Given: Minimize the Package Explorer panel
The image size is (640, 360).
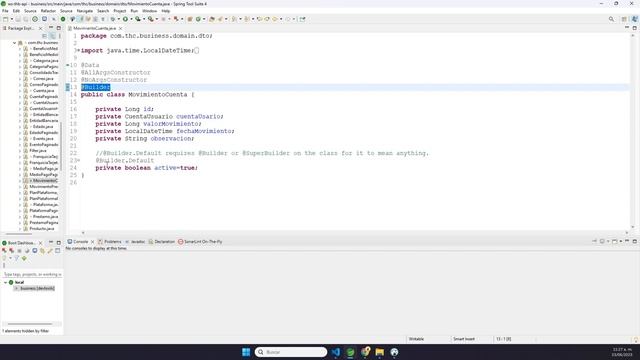Looking at the screenshot, I should pyautogui.click(x=51, y=28).
